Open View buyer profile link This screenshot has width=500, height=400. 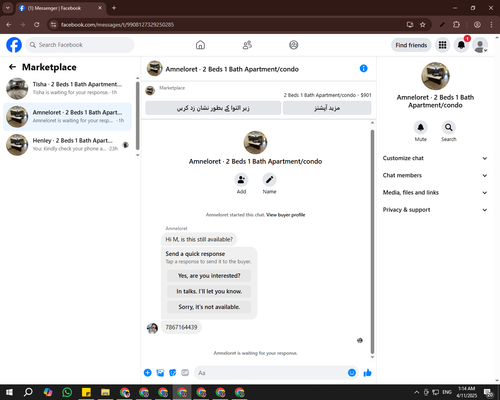[x=286, y=215]
